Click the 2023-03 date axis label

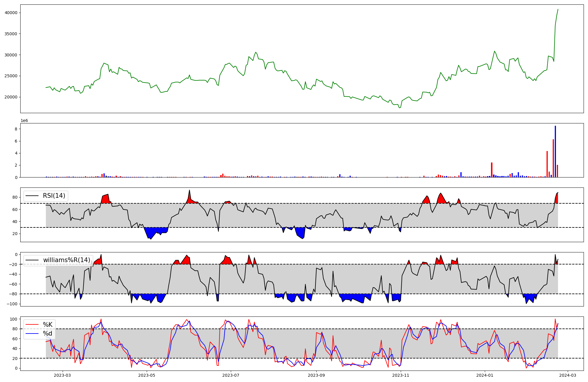[62, 375]
